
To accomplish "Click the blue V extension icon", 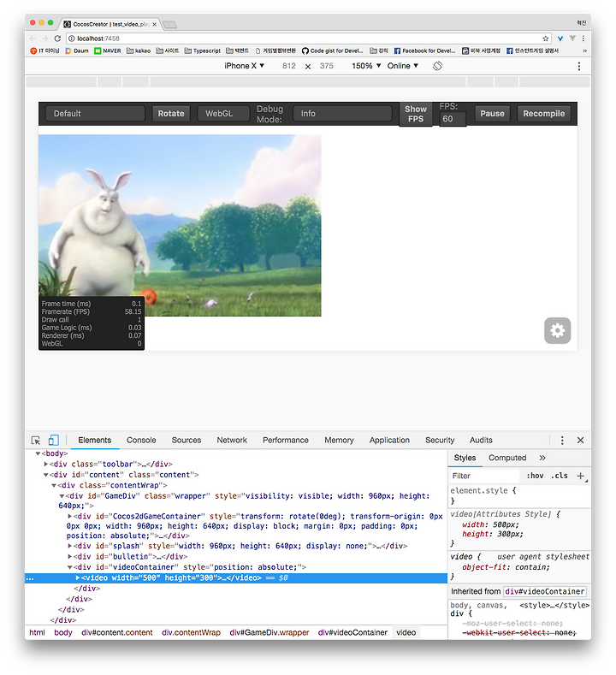I will [x=560, y=38].
